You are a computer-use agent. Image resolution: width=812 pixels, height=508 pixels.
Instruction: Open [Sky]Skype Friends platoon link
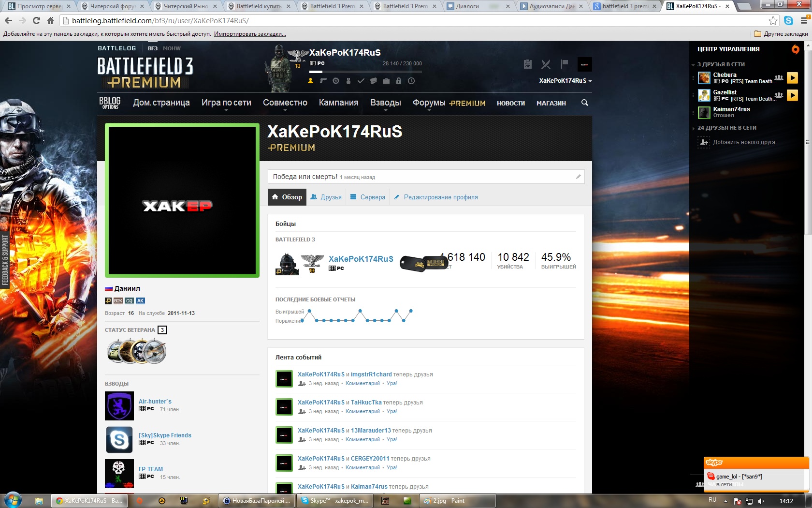coord(165,435)
